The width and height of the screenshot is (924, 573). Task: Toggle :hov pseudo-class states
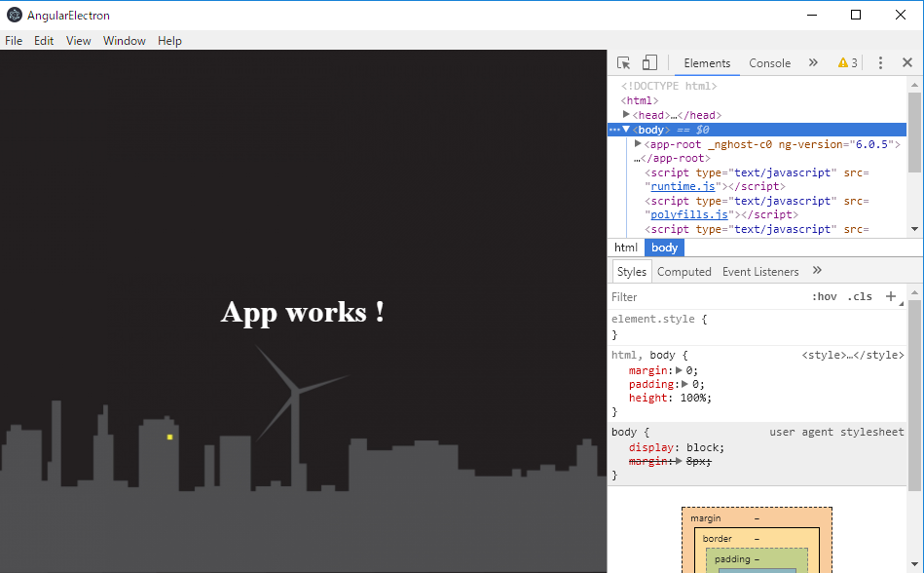click(x=825, y=296)
